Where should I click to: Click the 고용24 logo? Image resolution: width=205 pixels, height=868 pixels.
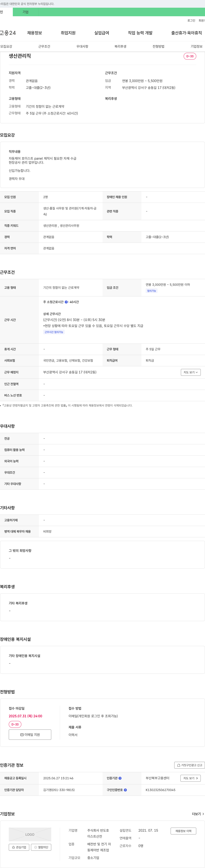pyautogui.click(x=8, y=33)
